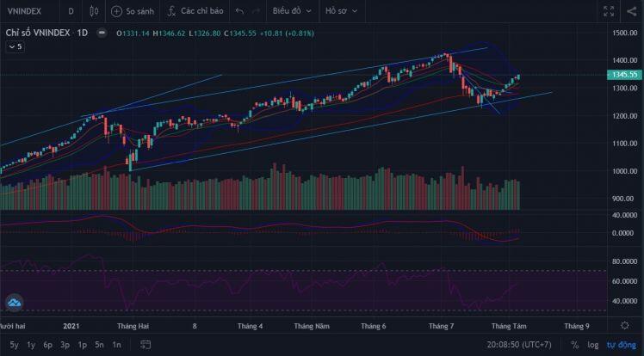The height and width of the screenshot is (356, 644).
Task: Open the candlestick chart style selector
Action: pos(94,11)
